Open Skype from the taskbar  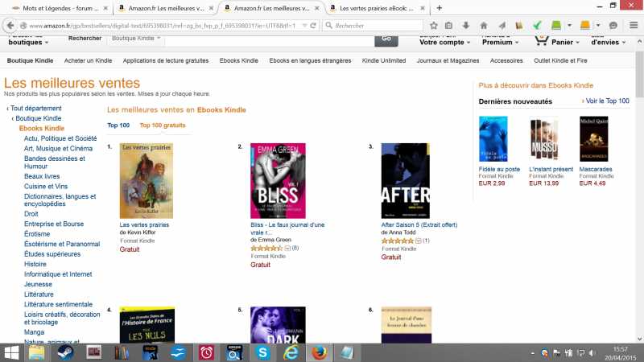262,353
